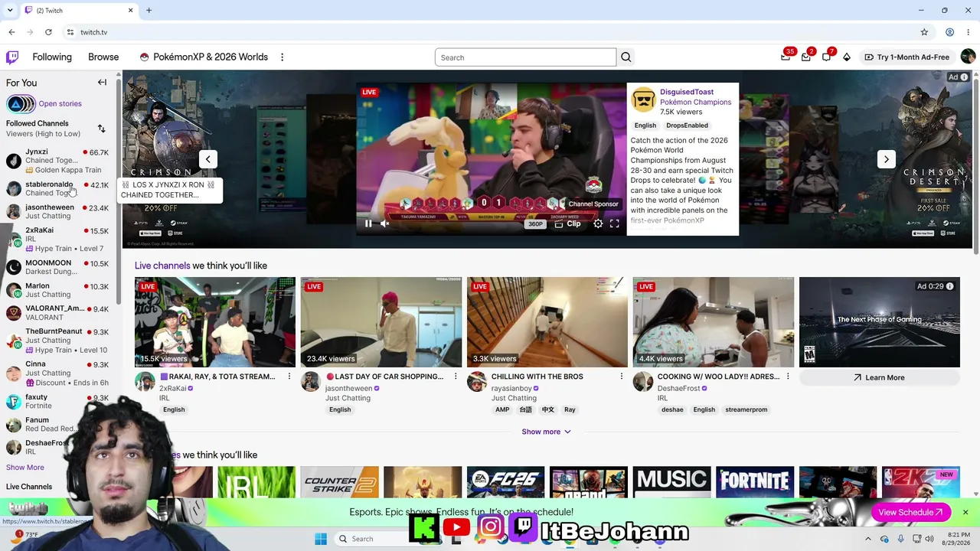Click the Windows taskbar search box
This screenshot has width=980, height=551.
tap(371, 539)
